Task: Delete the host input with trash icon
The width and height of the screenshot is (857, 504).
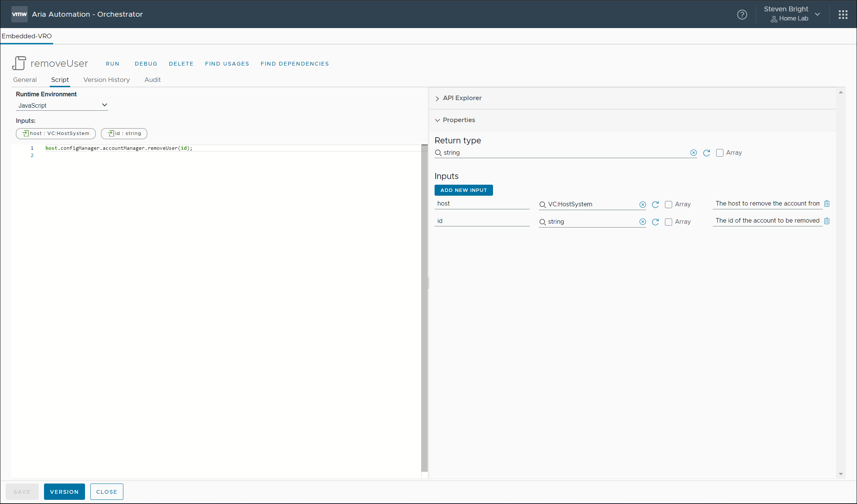Action: pos(827,204)
